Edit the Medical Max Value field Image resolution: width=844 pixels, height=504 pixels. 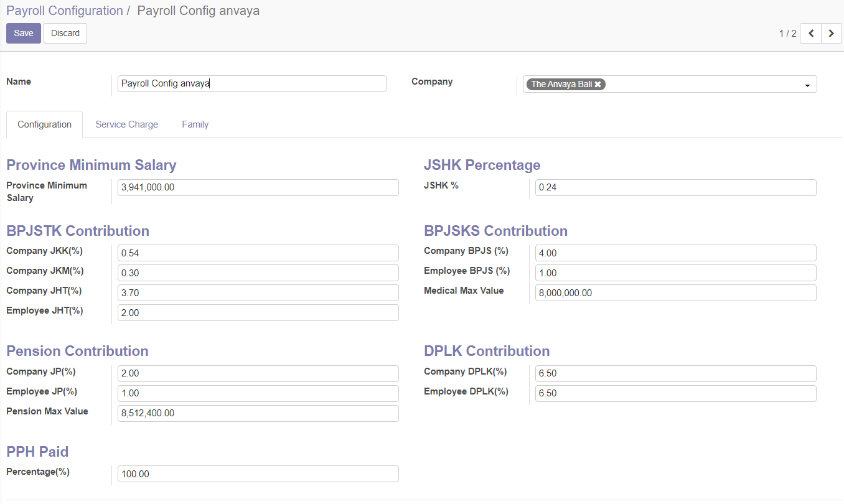coord(676,293)
